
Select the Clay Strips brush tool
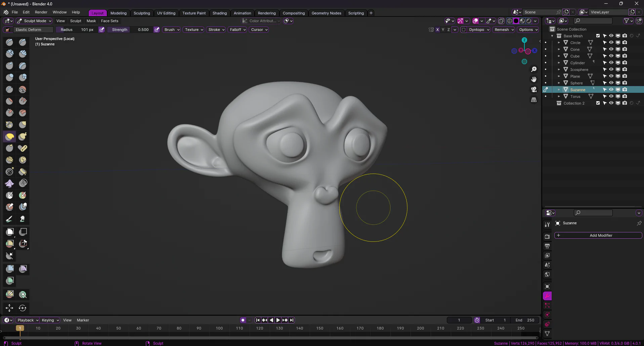[23, 54]
